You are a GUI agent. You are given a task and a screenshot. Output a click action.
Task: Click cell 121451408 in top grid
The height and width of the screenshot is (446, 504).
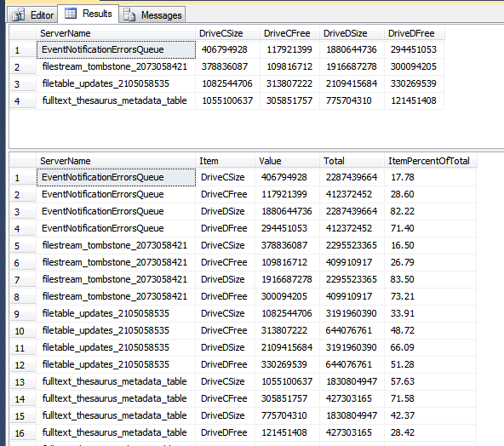coord(415,101)
